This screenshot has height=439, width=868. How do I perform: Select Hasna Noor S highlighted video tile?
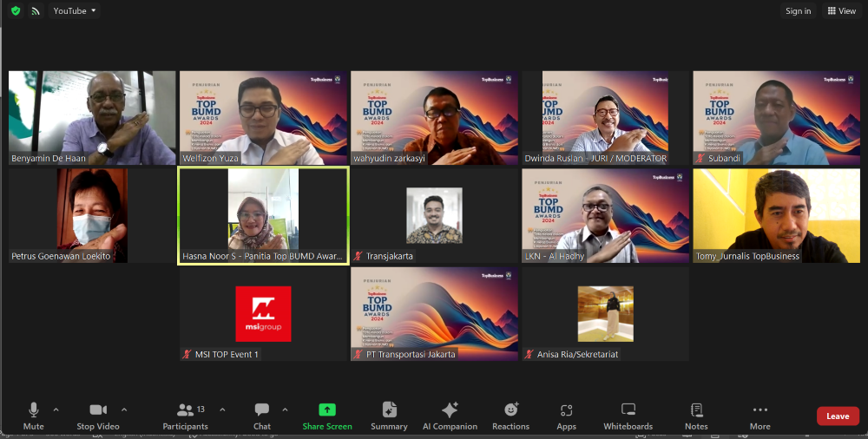[263, 216]
